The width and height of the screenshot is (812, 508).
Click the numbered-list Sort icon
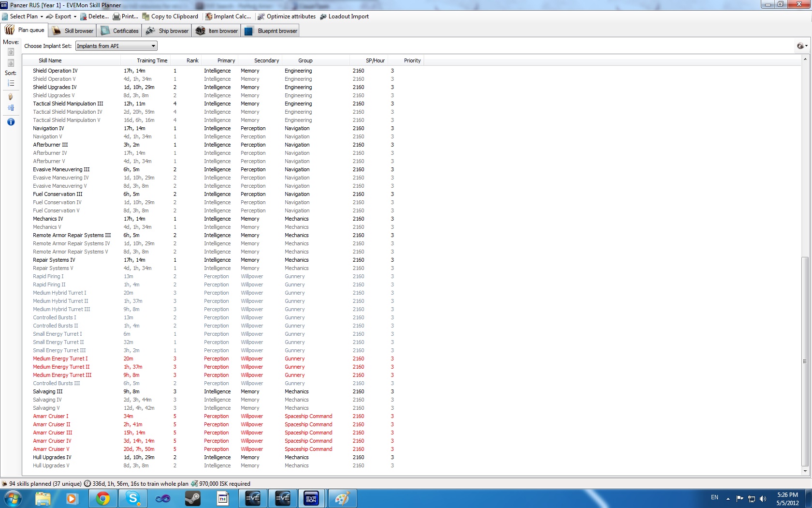point(11,83)
